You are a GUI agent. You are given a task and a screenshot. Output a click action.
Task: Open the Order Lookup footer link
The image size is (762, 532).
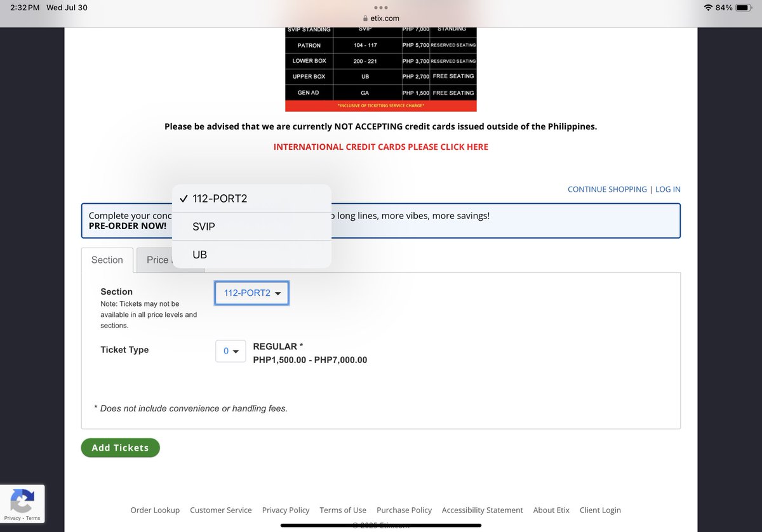coord(155,510)
